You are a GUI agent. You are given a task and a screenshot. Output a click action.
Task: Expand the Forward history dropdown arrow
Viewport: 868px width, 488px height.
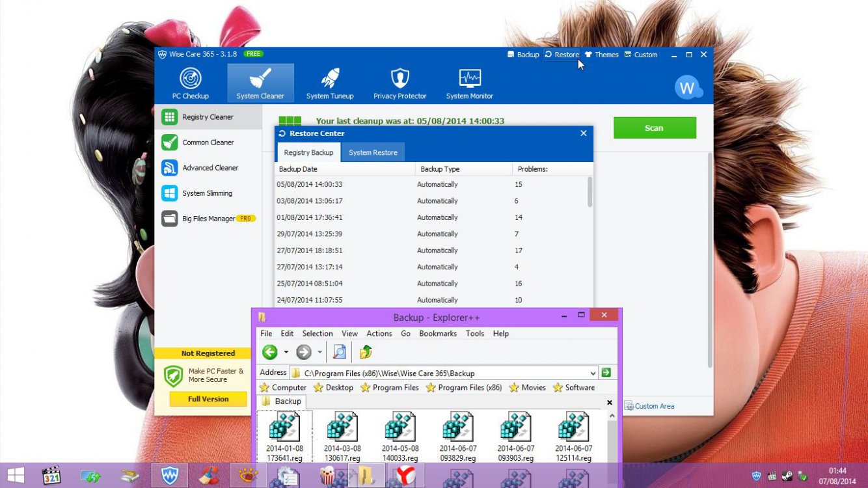(x=319, y=352)
